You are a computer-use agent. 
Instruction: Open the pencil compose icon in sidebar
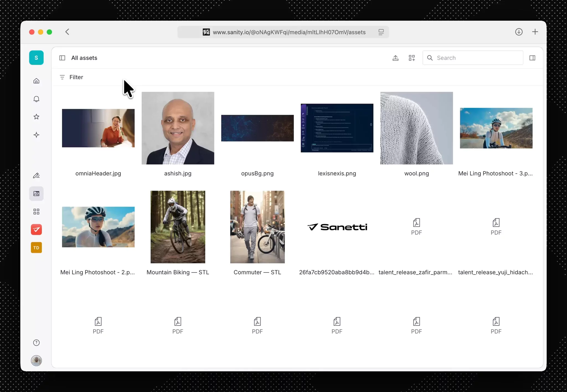(x=36, y=176)
